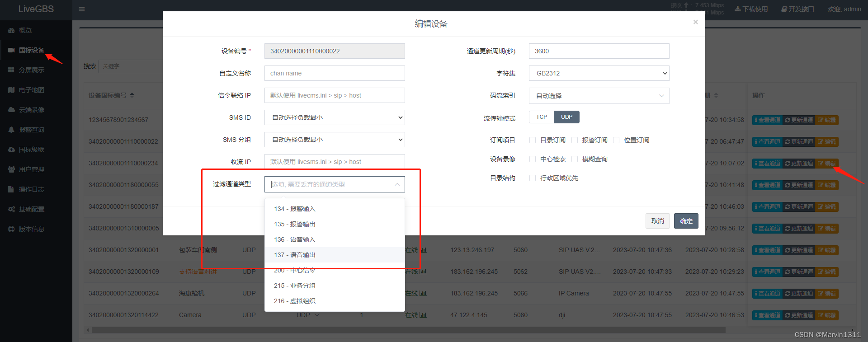Select option 136 - 语音输入

pos(335,239)
